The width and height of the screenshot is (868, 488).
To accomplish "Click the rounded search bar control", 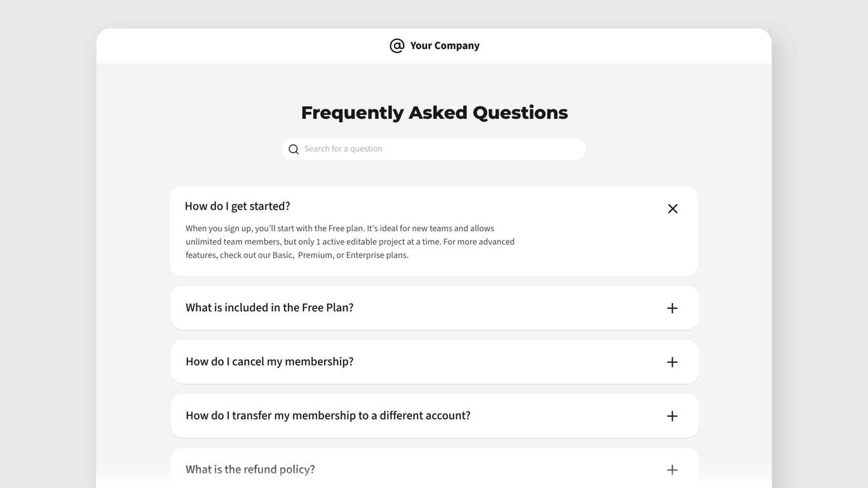I will [434, 149].
